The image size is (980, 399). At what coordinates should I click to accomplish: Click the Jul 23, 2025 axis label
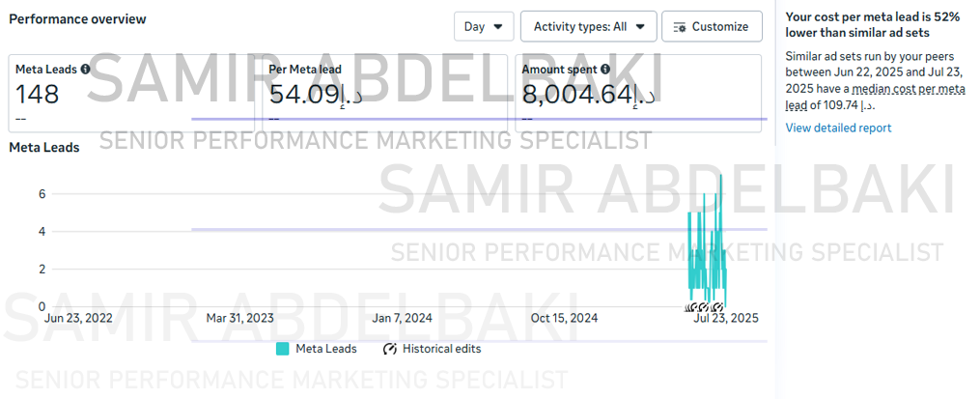tap(726, 318)
